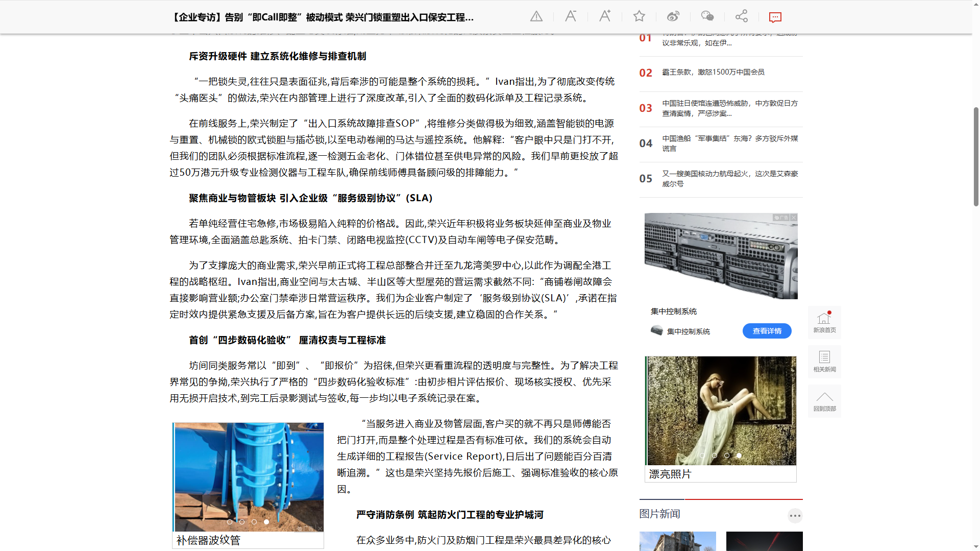Open news 02 霸王条款 headline
The width and height of the screenshot is (980, 551).
(713, 72)
